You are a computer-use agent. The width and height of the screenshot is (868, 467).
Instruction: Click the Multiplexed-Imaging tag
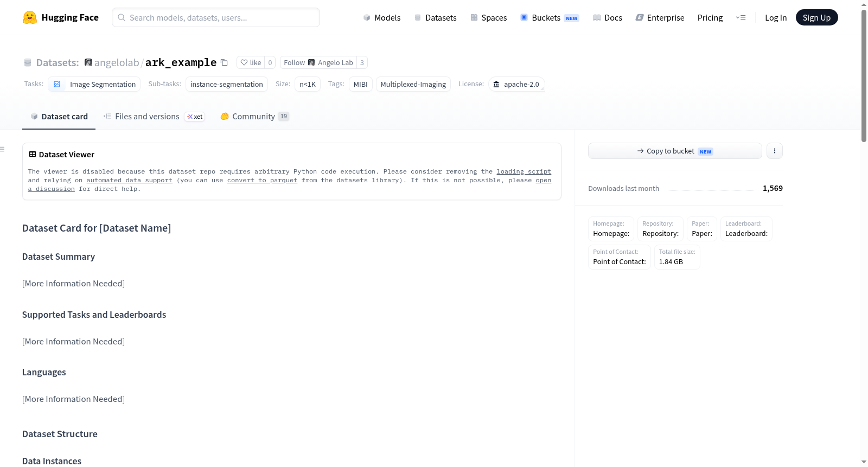[x=413, y=84]
